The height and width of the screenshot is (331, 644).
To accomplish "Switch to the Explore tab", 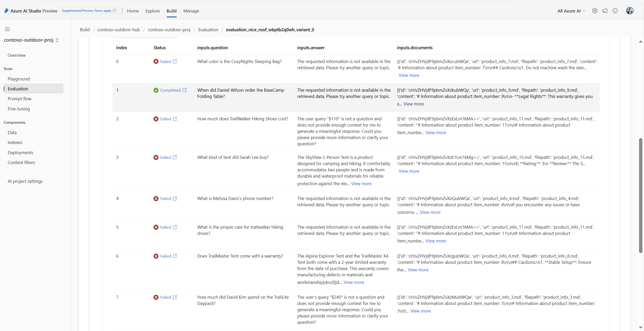I will (x=152, y=11).
